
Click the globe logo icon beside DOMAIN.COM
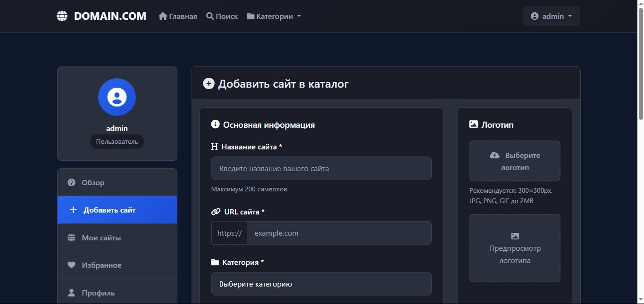62,16
